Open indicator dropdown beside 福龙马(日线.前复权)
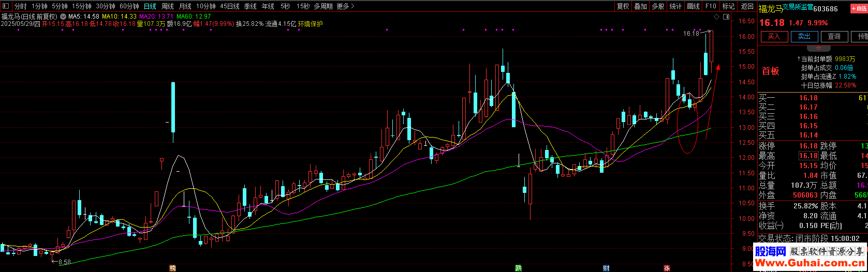The height and width of the screenshot is (272, 868). tap(63, 17)
